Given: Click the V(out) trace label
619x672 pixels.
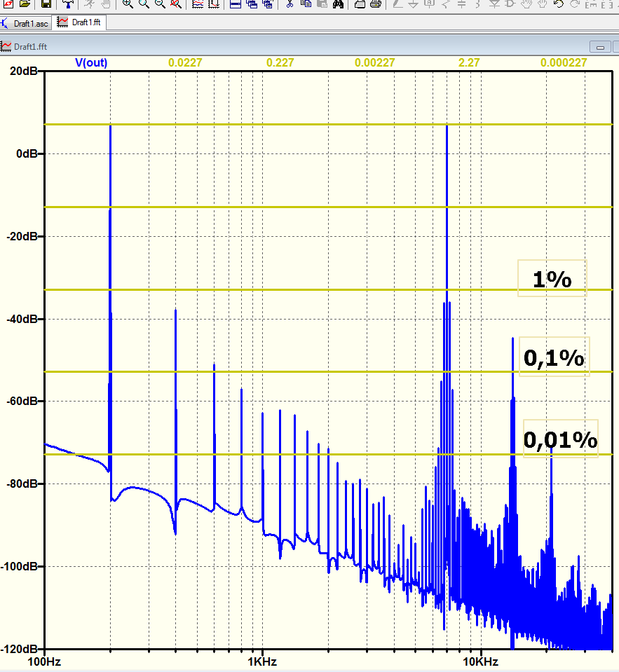Looking at the screenshot, I should 91,62.
